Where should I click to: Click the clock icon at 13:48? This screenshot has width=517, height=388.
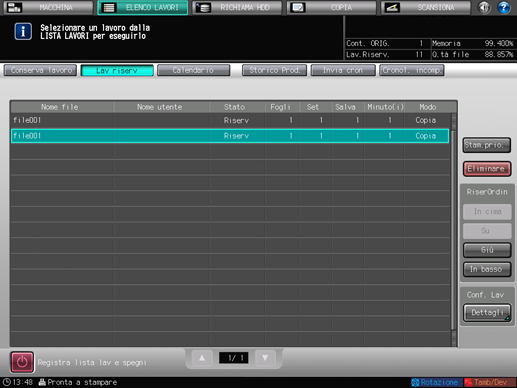[x=6, y=382]
